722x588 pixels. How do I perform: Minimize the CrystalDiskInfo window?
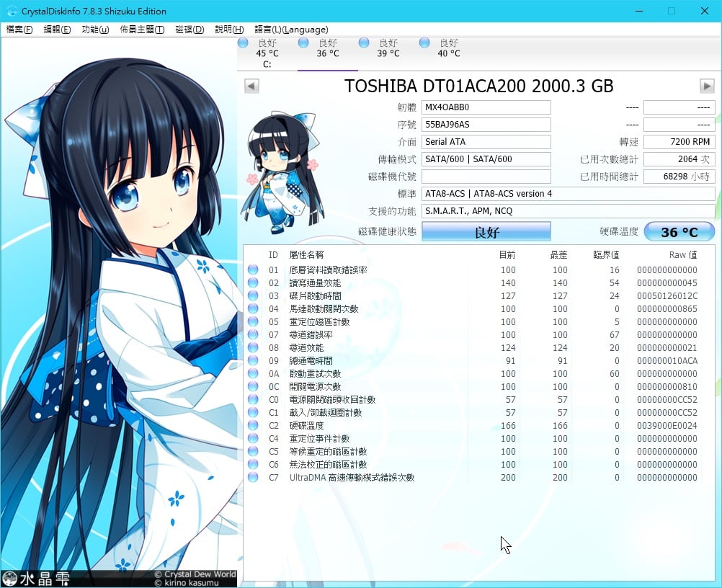click(x=639, y=11)
